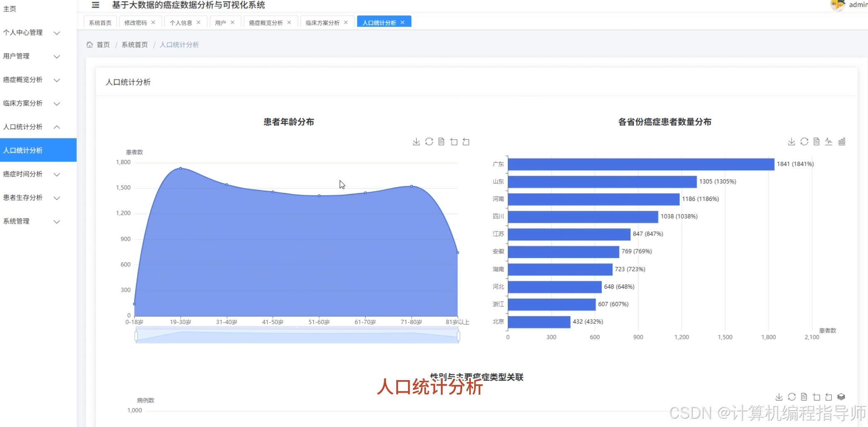Click the hamburger menu beside the system title
Screen dimensions: 868x427
coord(95,5)
